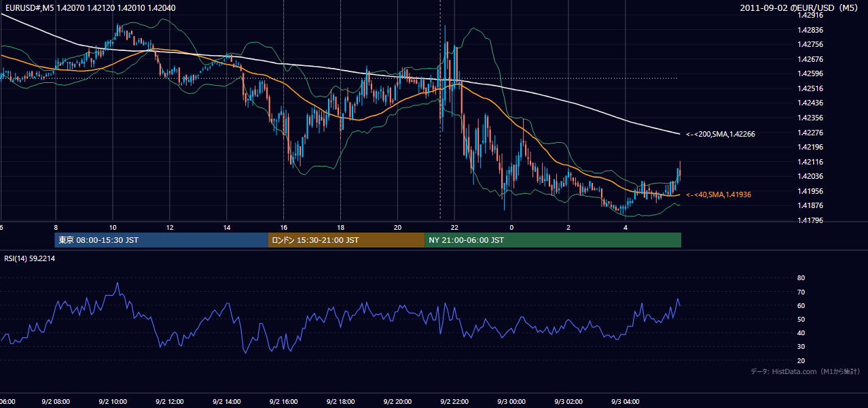Click the 9/2 08:00 time label
Viewport: 868px width, 408px height.
click(56, 402)
